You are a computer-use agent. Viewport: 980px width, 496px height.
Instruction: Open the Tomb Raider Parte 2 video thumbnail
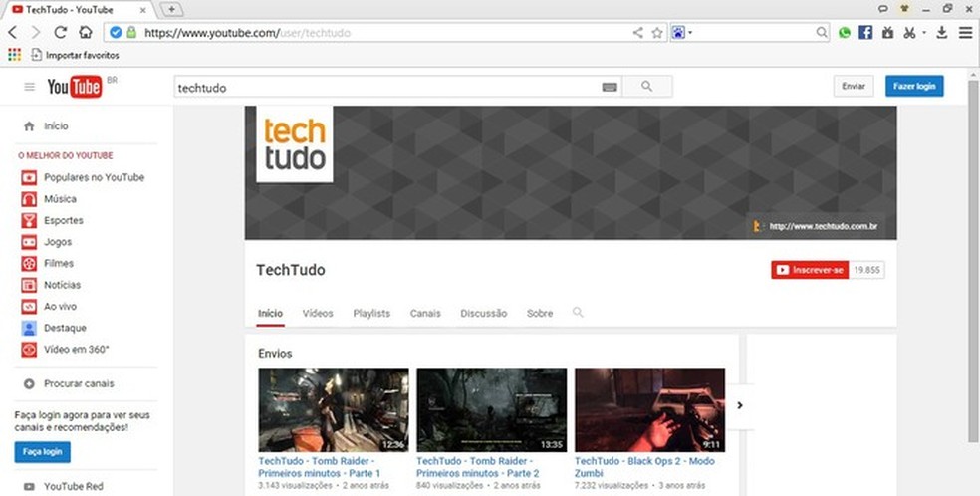492,409
